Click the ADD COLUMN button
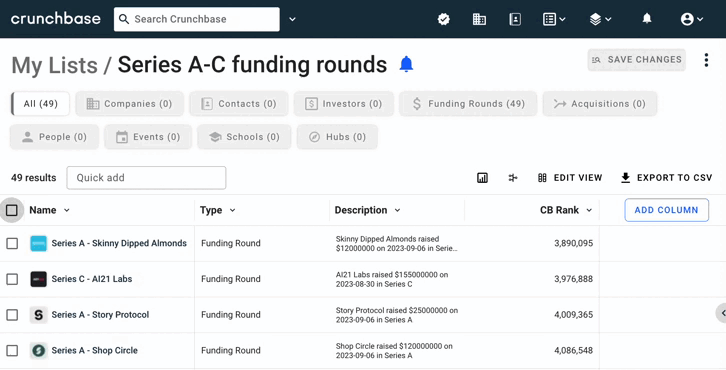Viewport: 726px width, 370px height. (x=666, y=210)
